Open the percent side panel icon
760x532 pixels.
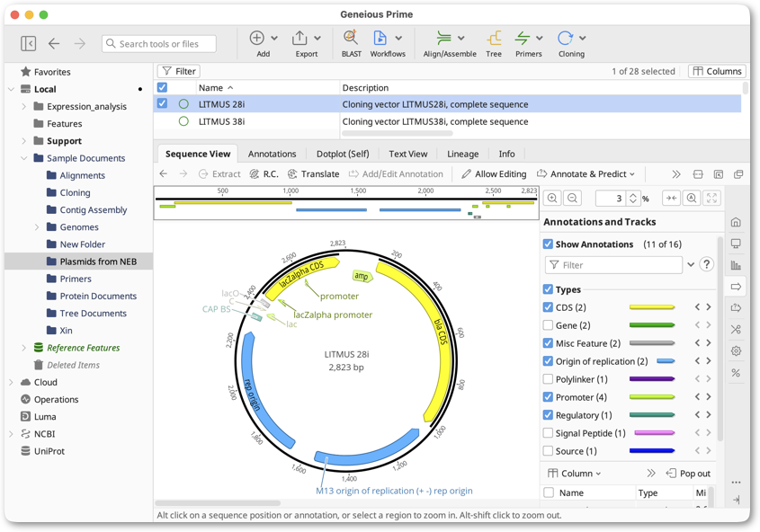(x=736, y=373)
